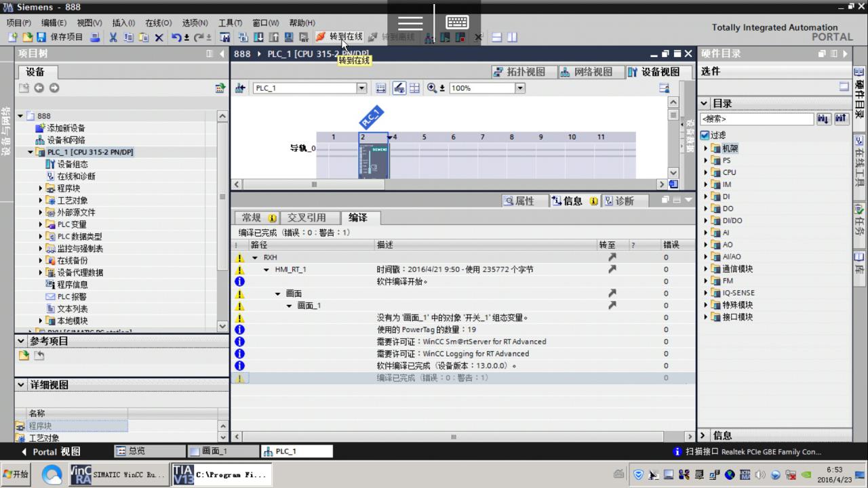The image size is (868, 488).
Task: Click the go-to arrow for RXH row
Action: click(612, 258)
